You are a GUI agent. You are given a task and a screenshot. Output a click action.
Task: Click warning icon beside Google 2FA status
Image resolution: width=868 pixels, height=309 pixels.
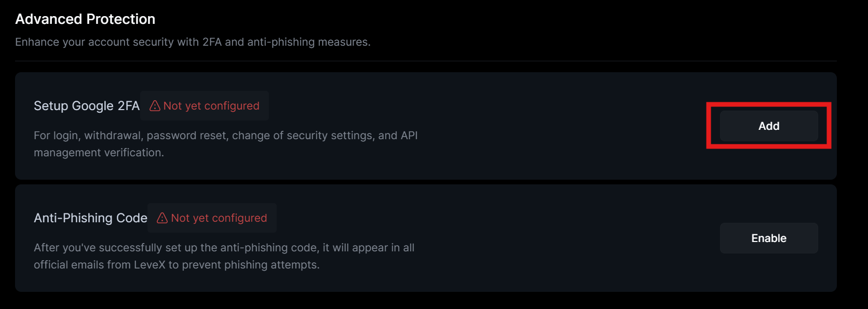point(155,106)
